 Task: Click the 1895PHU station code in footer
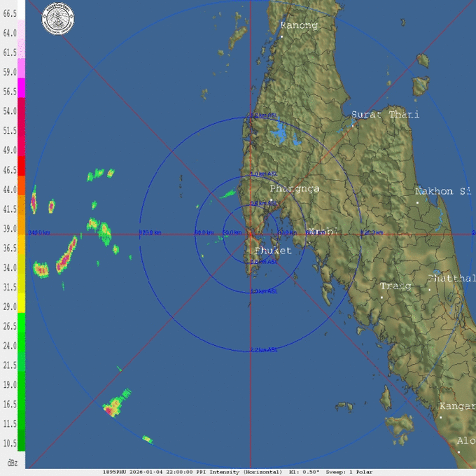click(x=115, y=472)
